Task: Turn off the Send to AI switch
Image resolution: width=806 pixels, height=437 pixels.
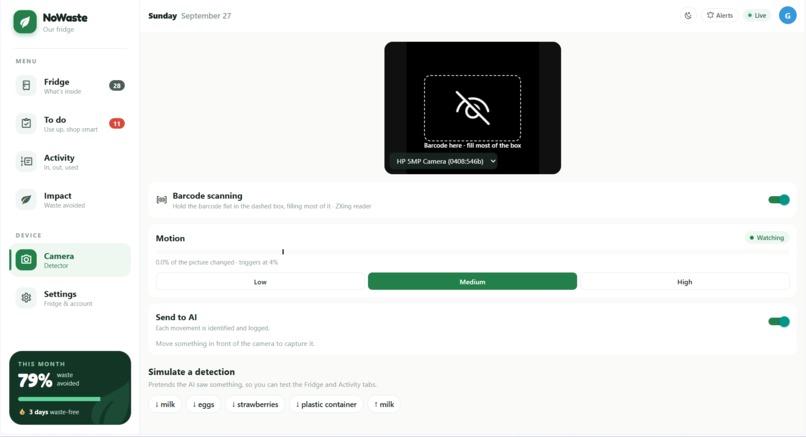Action: click(x=779, y=321)
